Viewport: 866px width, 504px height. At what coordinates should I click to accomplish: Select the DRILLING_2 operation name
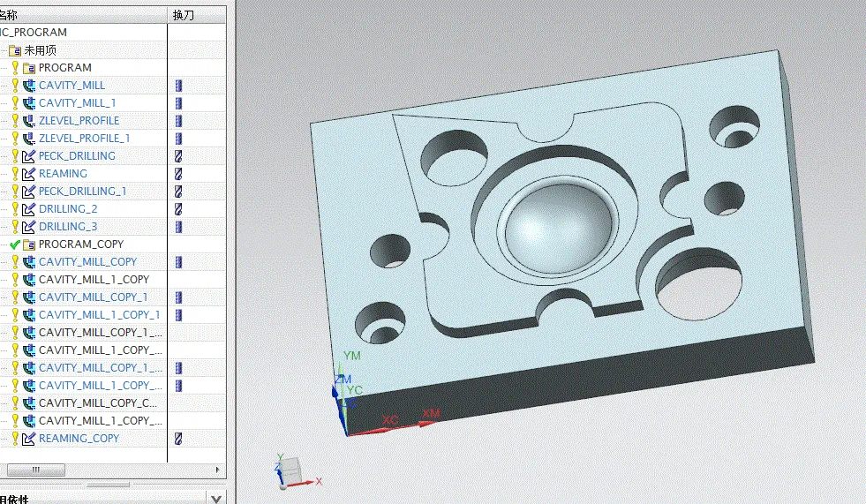[x=68, y=209]
